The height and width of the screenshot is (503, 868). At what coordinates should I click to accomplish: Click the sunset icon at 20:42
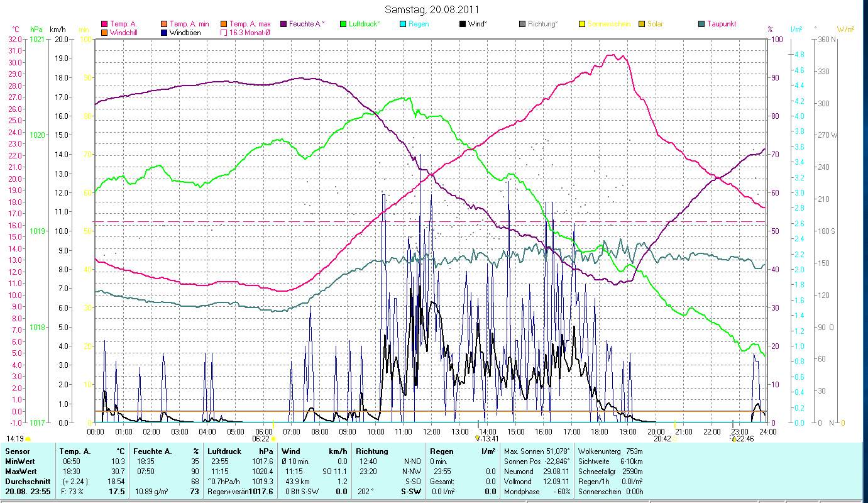coord(675,439)
